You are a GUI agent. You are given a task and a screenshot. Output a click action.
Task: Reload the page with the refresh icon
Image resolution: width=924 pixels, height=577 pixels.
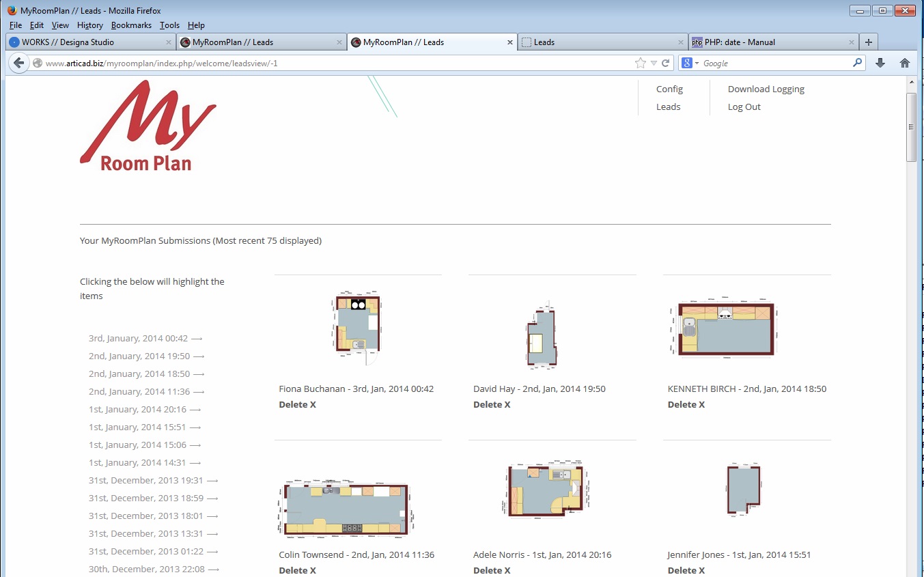point(665,63)
